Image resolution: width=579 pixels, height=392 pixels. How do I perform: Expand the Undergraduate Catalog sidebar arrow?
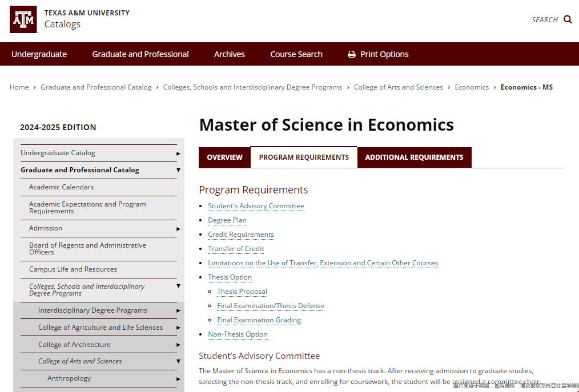(x=178, y=153)
